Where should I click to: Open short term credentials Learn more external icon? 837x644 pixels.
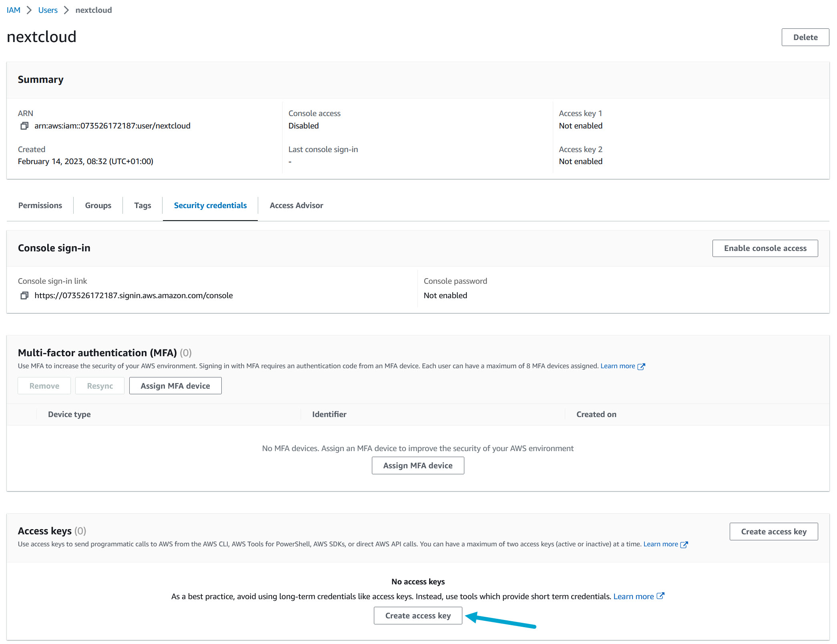pyautogui.click(x=660, y=596)
